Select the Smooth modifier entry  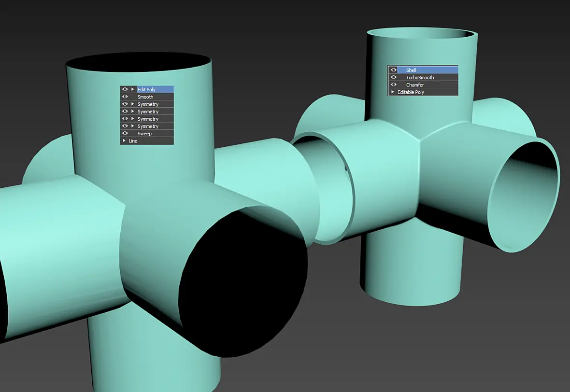tap(145, 97)
